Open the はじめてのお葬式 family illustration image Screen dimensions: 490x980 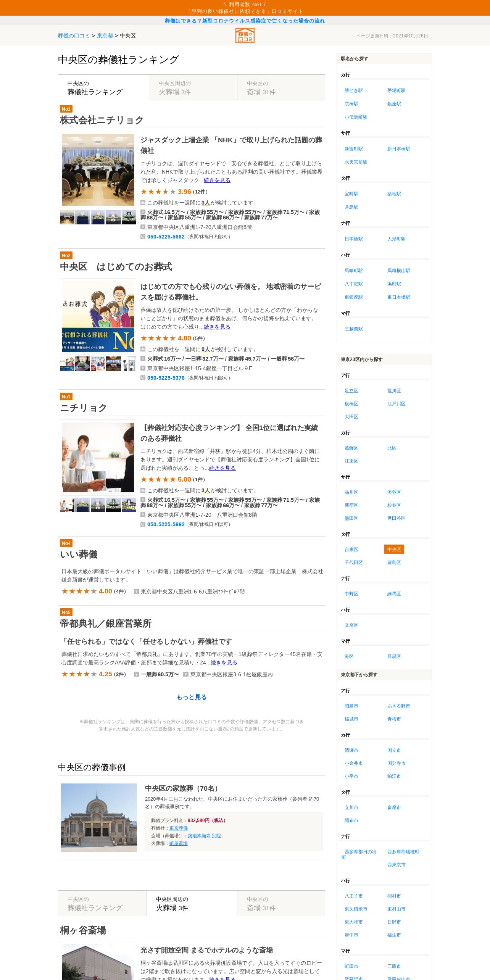[x=98, y=316]
